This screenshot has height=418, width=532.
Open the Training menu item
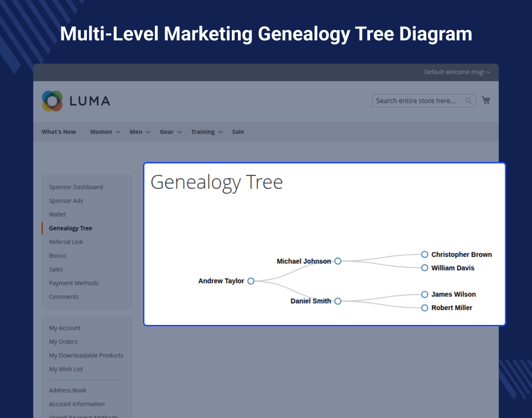[x=202, y=132]
